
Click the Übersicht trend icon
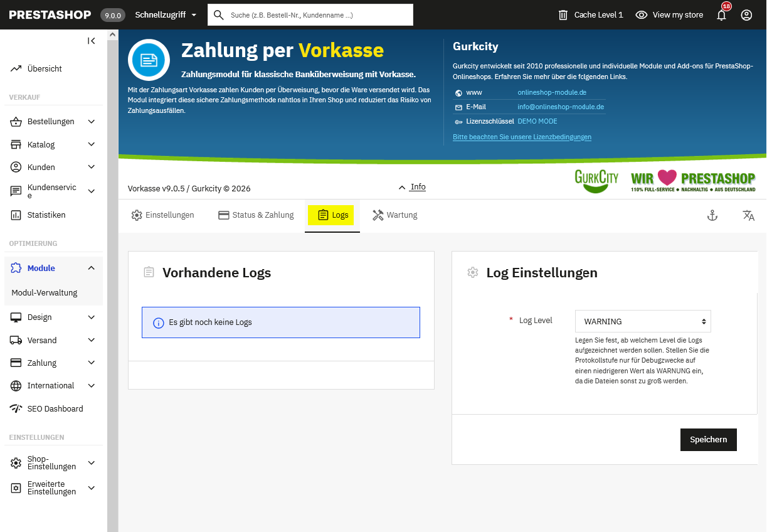[x=16, y=68]
